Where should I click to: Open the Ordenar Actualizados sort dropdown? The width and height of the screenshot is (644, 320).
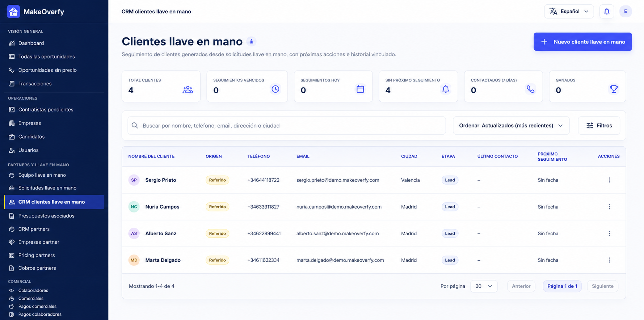tap(511, 126)
